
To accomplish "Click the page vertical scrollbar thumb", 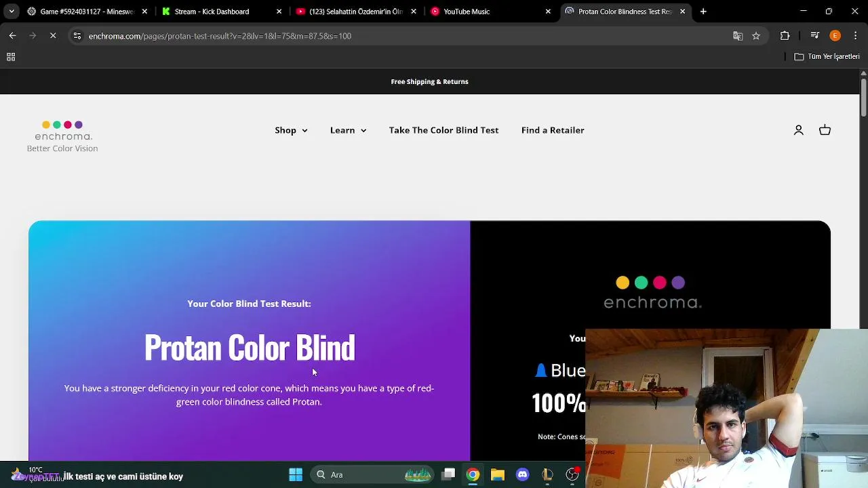I will click(x=863, y=97).
